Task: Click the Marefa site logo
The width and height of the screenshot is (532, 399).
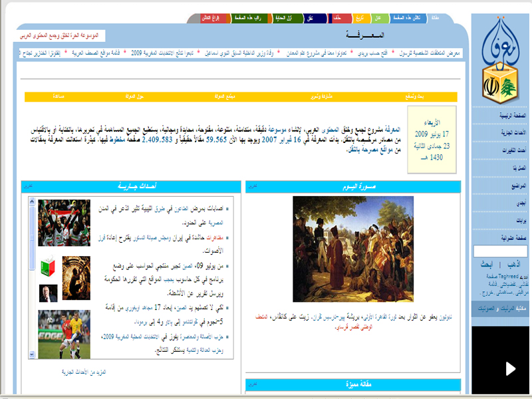Action: (501, 41)
